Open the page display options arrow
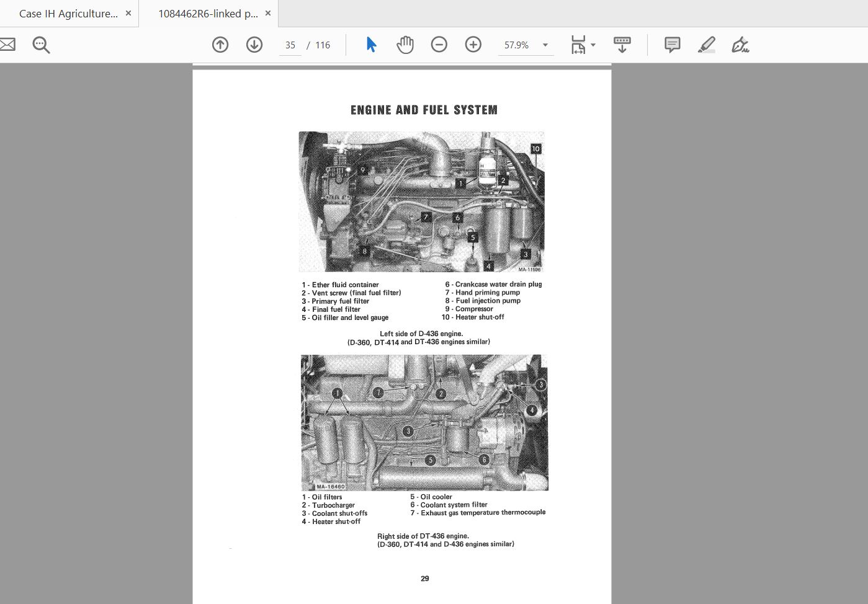This screenshot has width=868, height=604. [593, 45]
